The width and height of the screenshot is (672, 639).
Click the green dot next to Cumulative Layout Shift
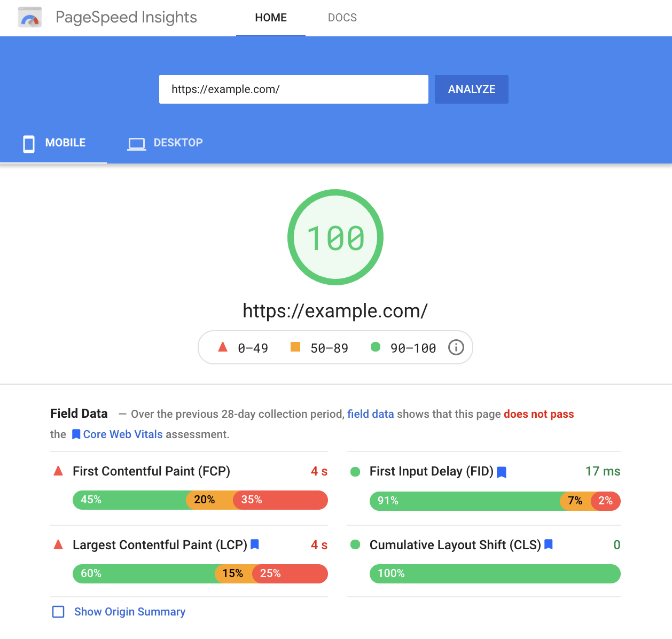click(355, 545)
